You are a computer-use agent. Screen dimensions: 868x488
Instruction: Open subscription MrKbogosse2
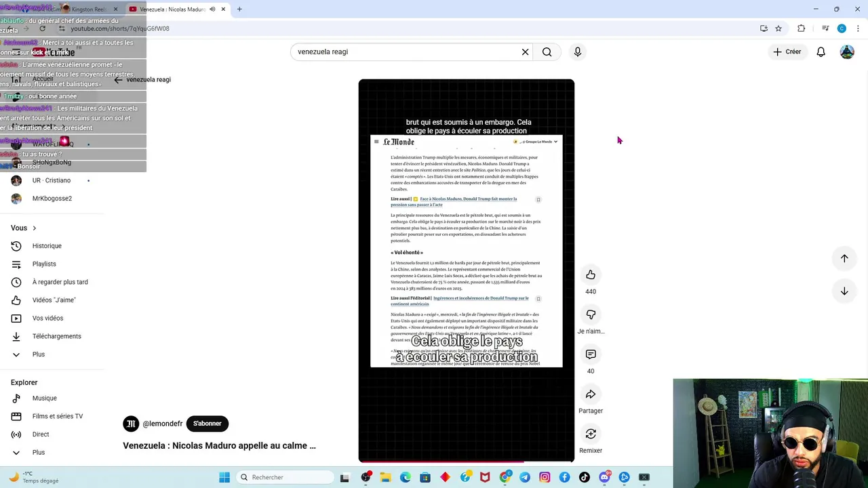tap(52, 199)
